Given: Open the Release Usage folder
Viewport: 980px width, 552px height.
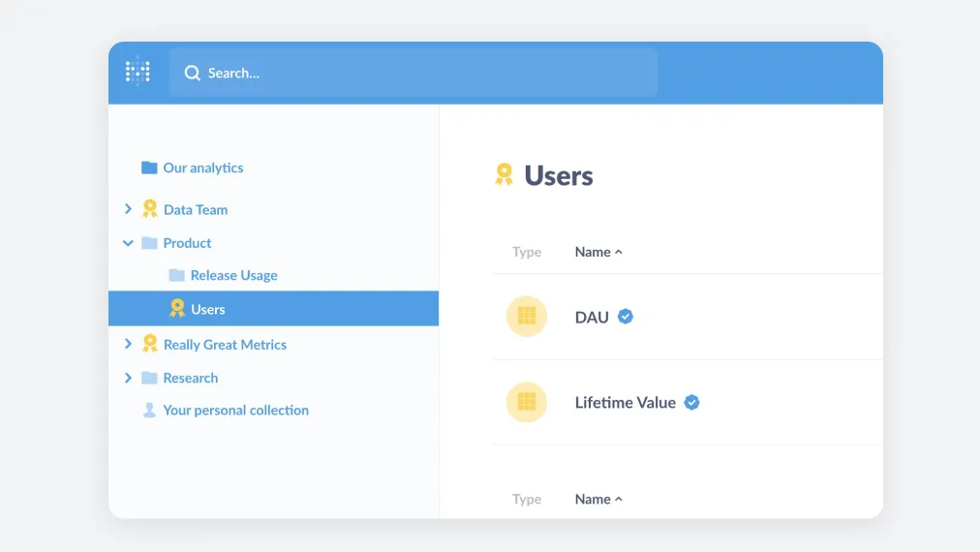Looking at the screenshot, I should [233, 275].
